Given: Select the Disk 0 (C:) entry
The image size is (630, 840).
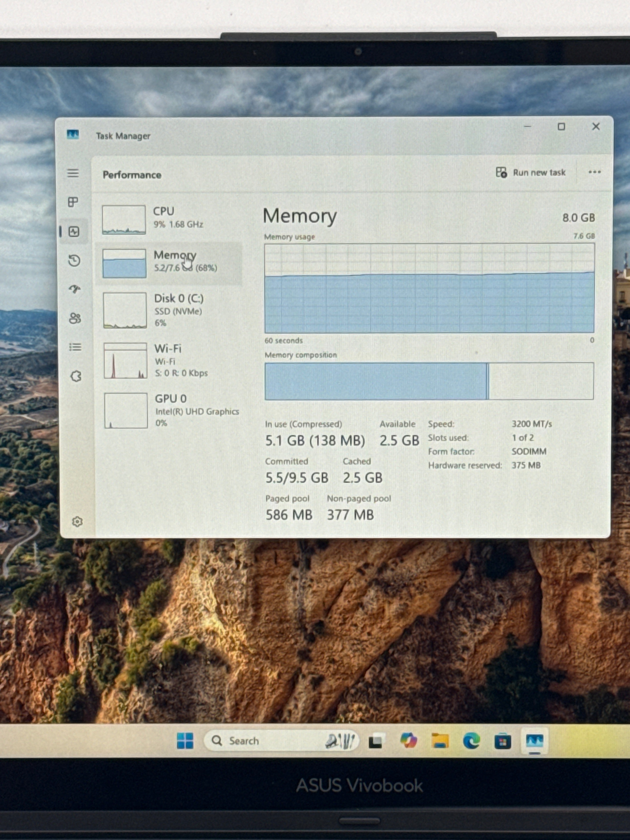Looking at the screenshot, I should point(169,310).
